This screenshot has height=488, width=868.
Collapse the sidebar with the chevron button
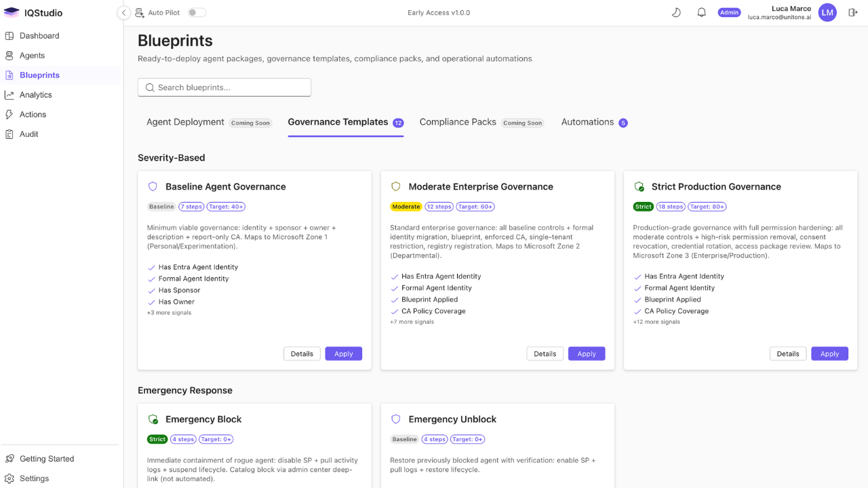point(123,13)
